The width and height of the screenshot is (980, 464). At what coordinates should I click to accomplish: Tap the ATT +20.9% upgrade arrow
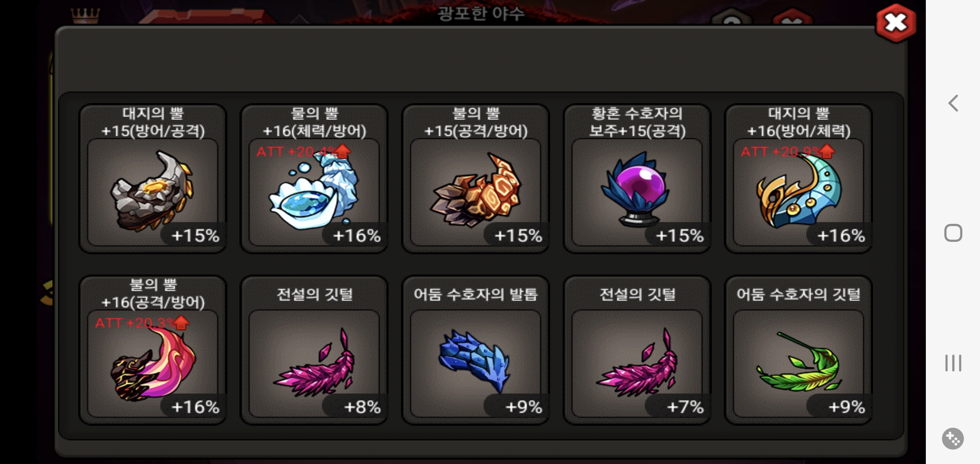point(827,151)
